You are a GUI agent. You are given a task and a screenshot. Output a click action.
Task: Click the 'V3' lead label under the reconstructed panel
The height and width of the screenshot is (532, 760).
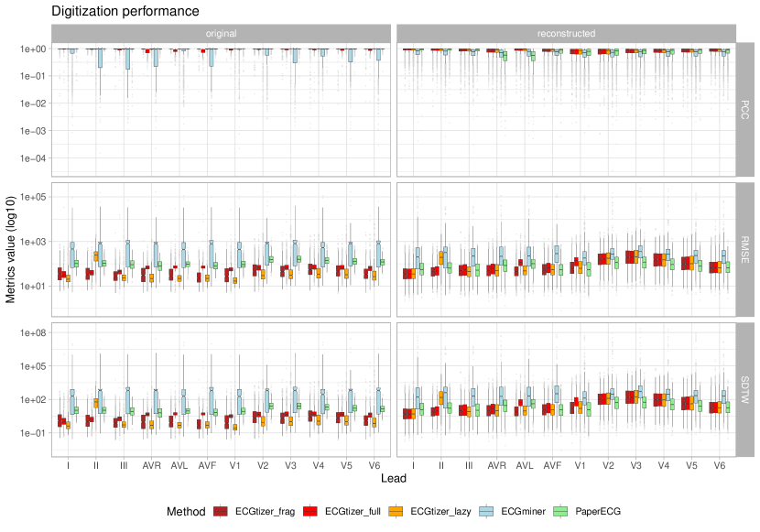(635, 466)
